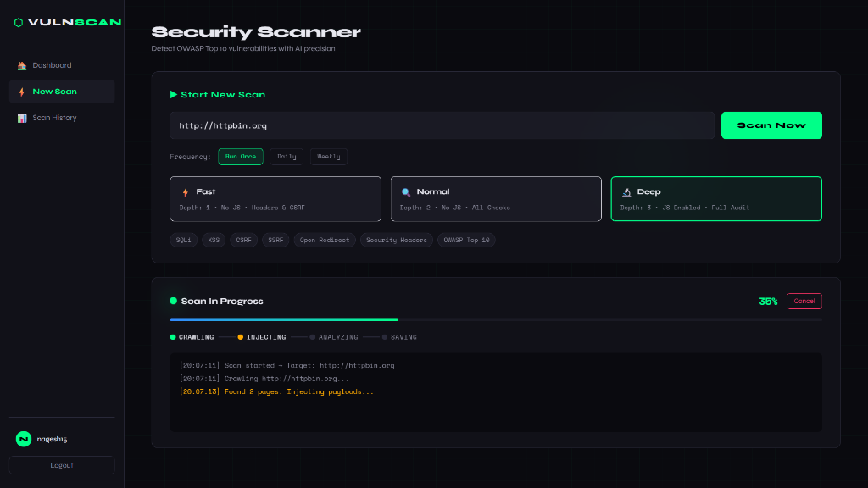Image resolution: width=868 pixels, height=488 pixels.
Task: Click the VulnScan hexagon logo icon
Action: click(19, 23)
